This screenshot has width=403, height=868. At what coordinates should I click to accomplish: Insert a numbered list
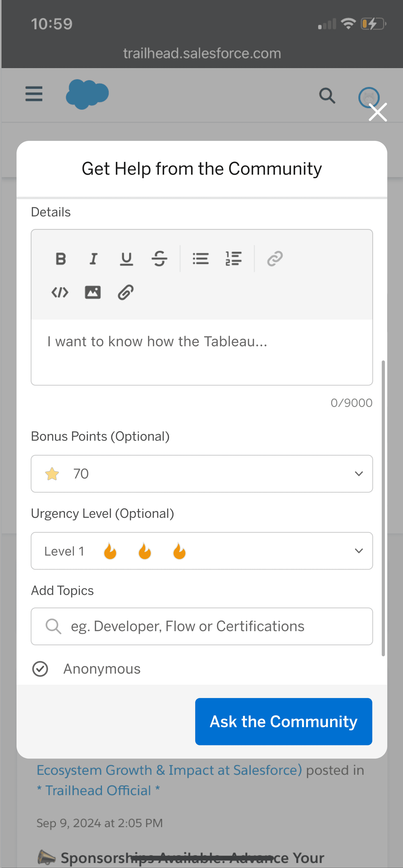pos(233,259)
